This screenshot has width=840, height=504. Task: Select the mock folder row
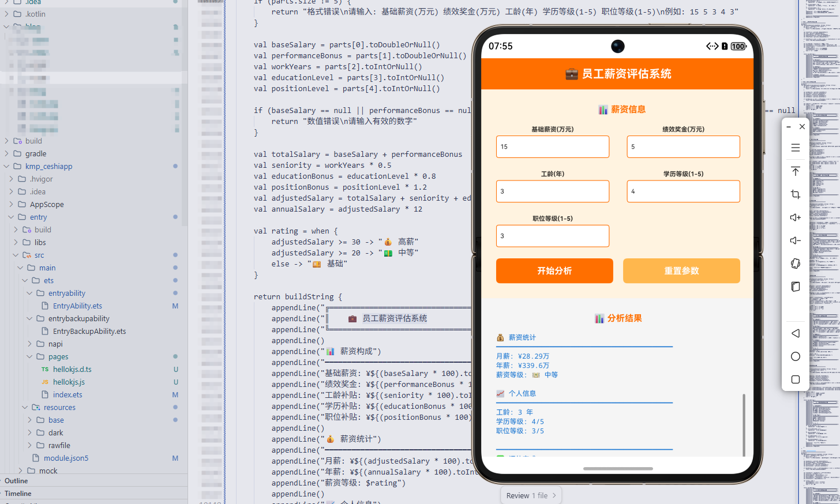coord(93,471)
